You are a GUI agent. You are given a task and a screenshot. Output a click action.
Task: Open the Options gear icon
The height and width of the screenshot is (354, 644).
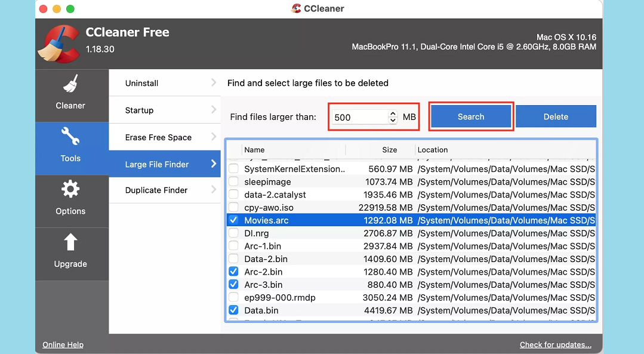click(70, 189)
